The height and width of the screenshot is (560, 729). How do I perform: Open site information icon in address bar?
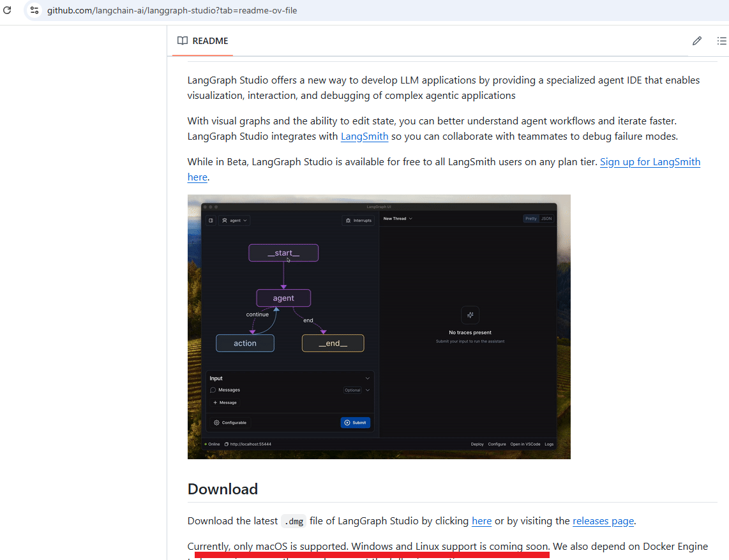click(x=34, y=10)
